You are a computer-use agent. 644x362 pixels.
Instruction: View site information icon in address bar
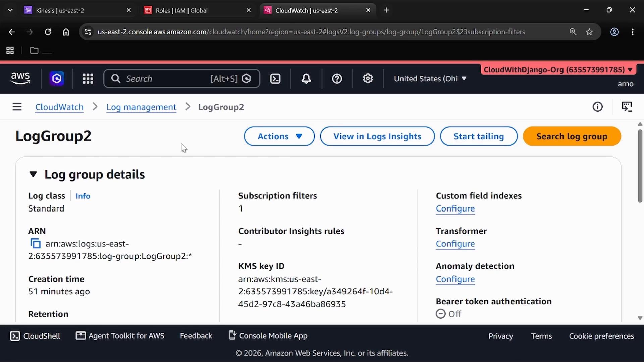(88, 32)
